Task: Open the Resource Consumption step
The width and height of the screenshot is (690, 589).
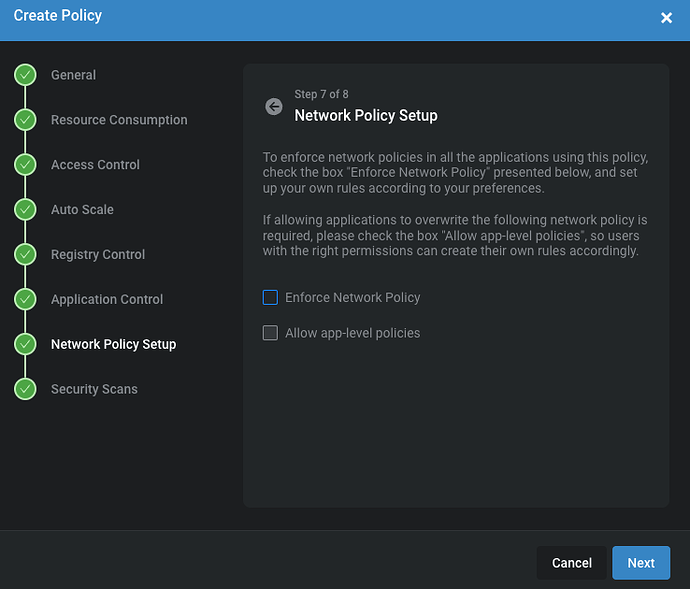Action: 119,120
